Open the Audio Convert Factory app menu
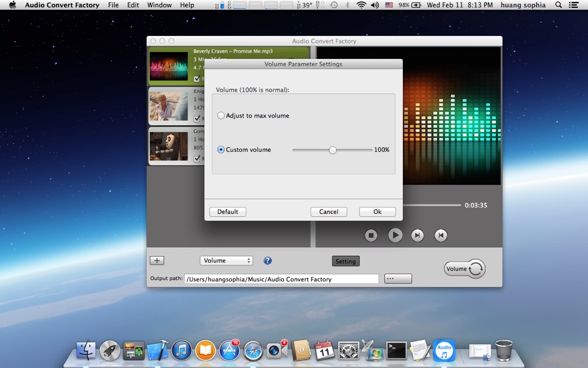588x368 pixels. coord(62,5)
